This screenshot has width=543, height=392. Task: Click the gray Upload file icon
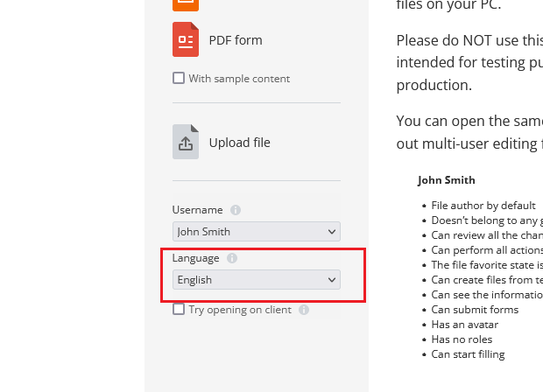(186, 142)
